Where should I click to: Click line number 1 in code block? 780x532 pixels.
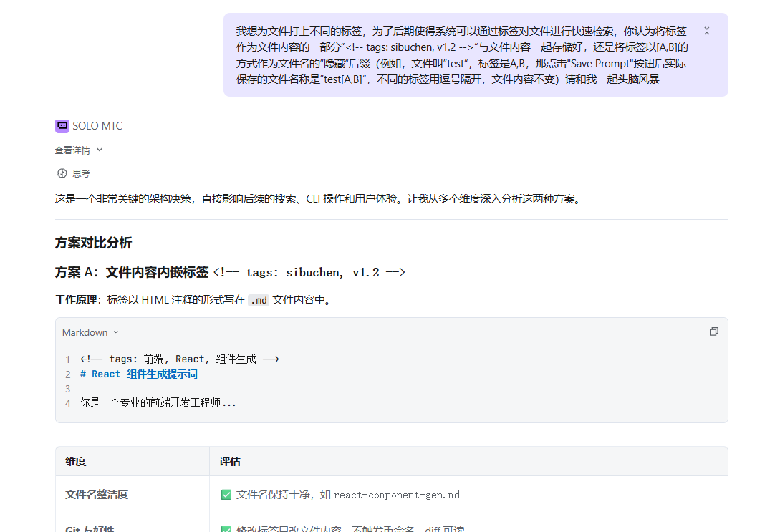click(x=68, y=359)
